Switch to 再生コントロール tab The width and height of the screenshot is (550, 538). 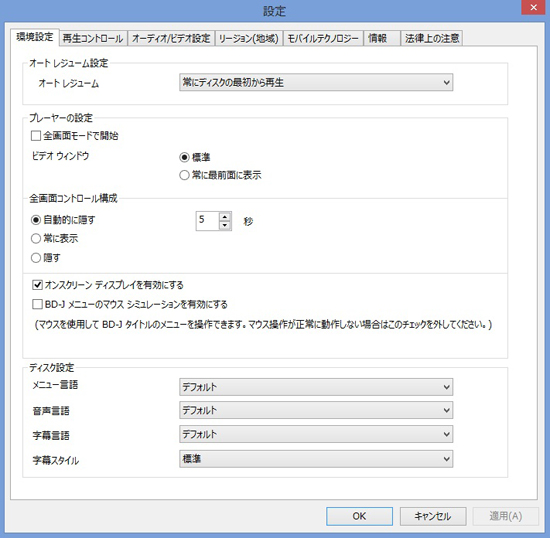[x=93, y=38]
